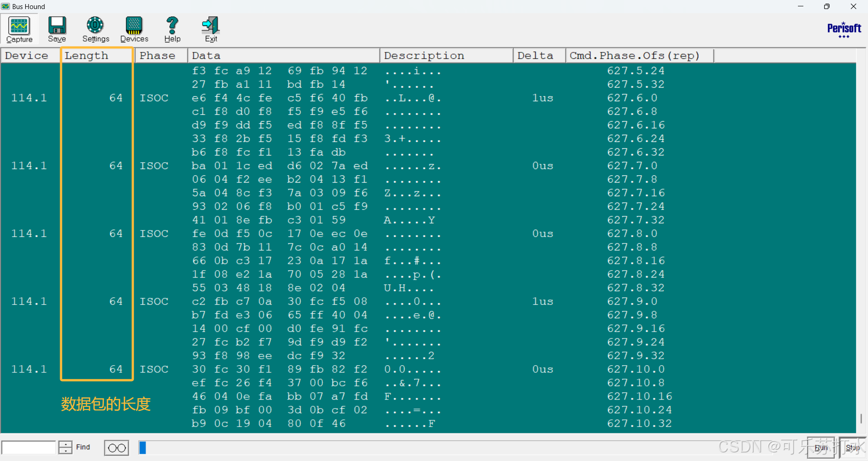Click device 114.1 in row 627.7.0
Screen dimensions: 868x461
point(29,165)
